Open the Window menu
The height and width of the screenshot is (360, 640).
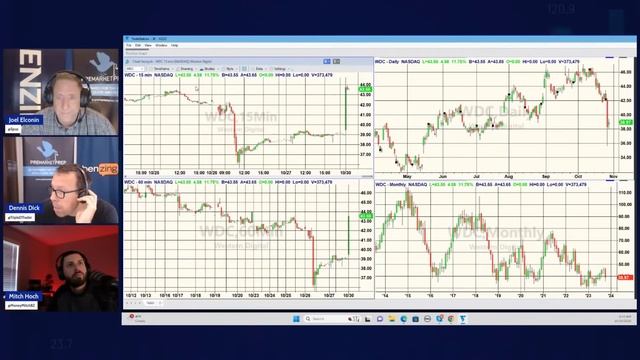(161, 45)
